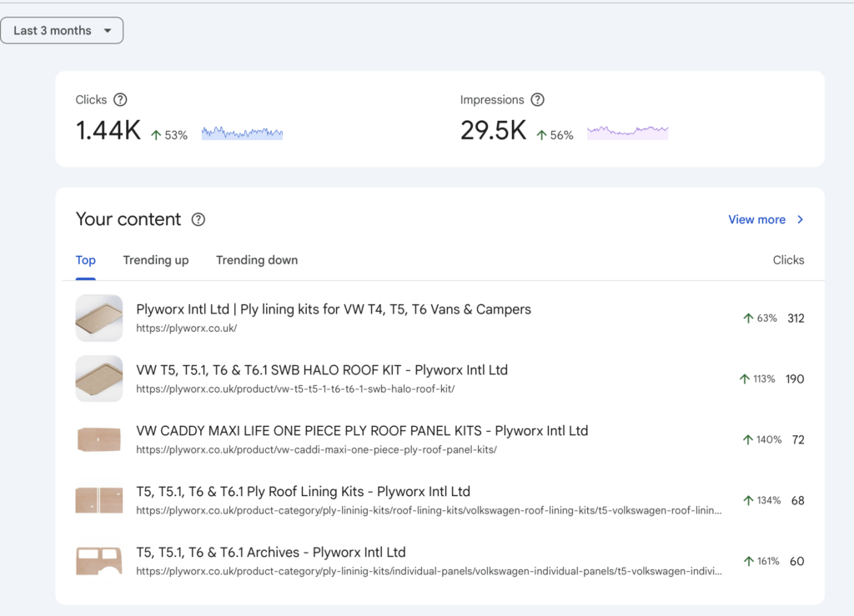Click the 161% increase indicator
This screenshot has width=854, height=616.
click(x=761, y=561)
